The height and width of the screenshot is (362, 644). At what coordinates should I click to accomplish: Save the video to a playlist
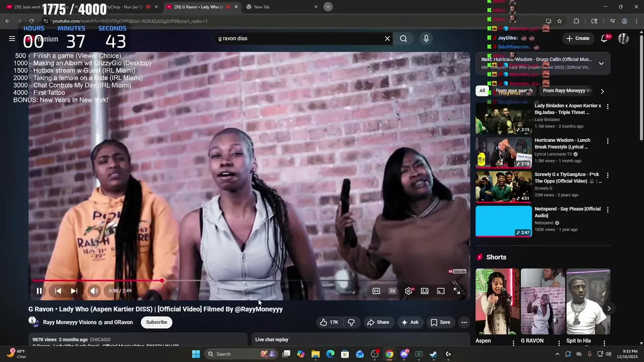440,322
